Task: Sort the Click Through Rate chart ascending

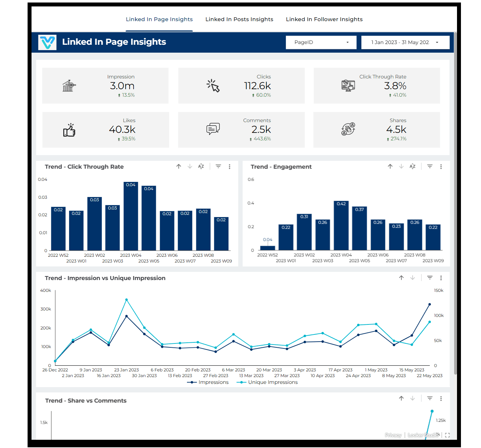Action: pyautogui.click(x=179, y=166)
